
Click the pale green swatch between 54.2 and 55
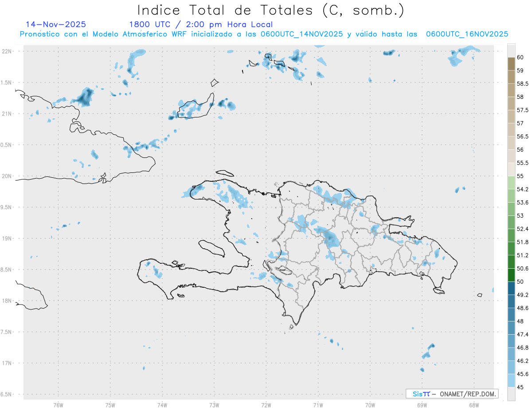tap(511, 183)
